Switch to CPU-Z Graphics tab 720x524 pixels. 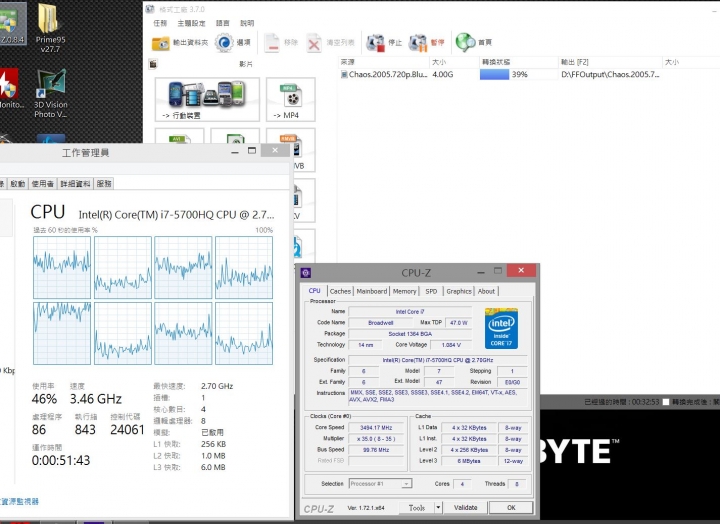(x=459, y=291)
